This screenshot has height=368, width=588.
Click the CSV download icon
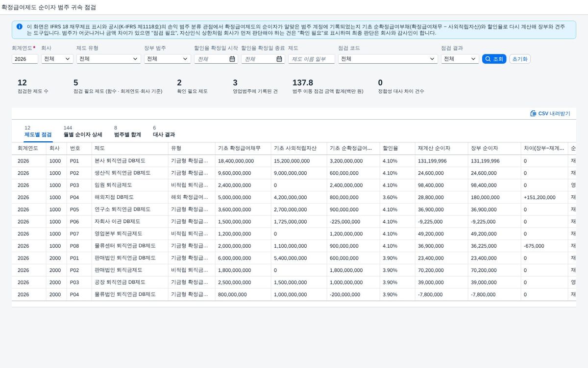[533, 113]
